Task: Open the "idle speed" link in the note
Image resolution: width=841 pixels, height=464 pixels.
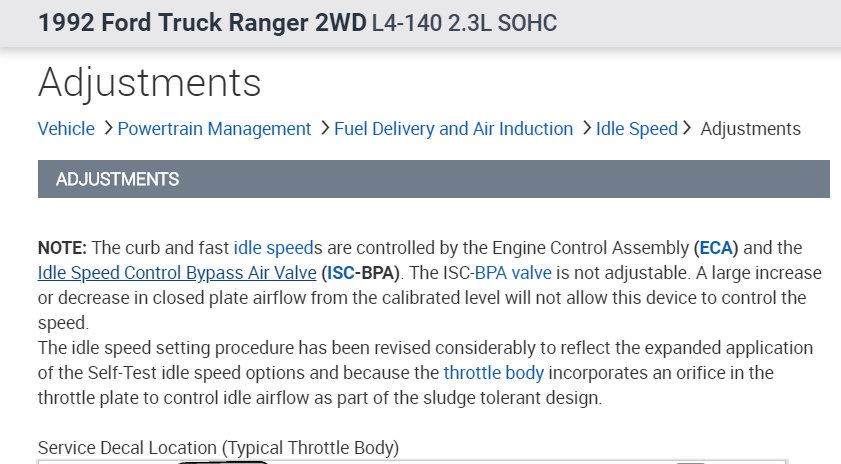Action: tap(271, 248)
